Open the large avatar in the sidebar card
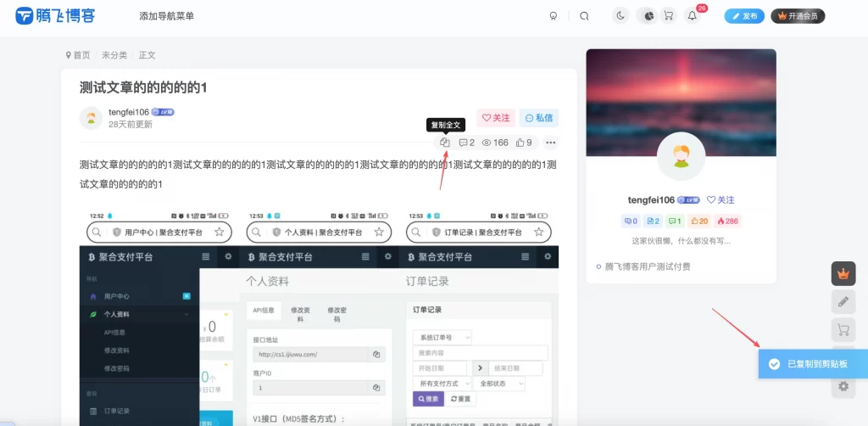 (681, 156)
